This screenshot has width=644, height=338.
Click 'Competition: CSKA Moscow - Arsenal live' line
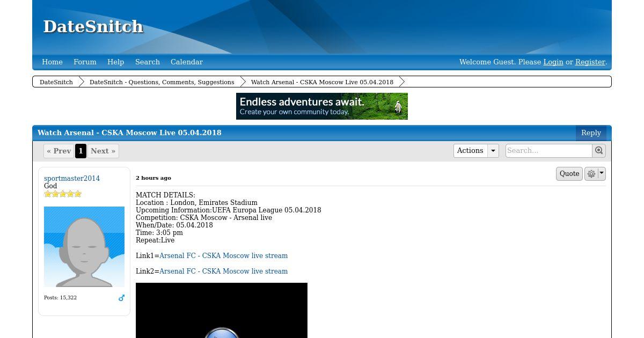[204, 218]
